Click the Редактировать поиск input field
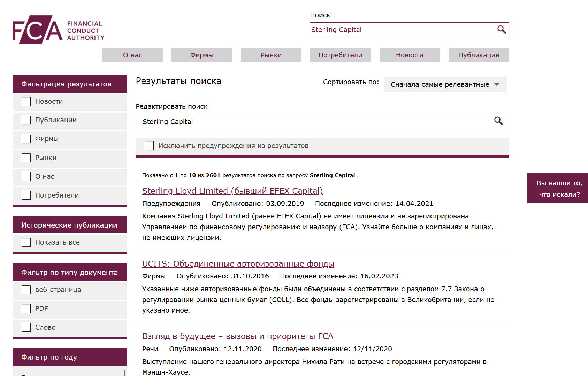The image size is (588, 376). [314, 121]
